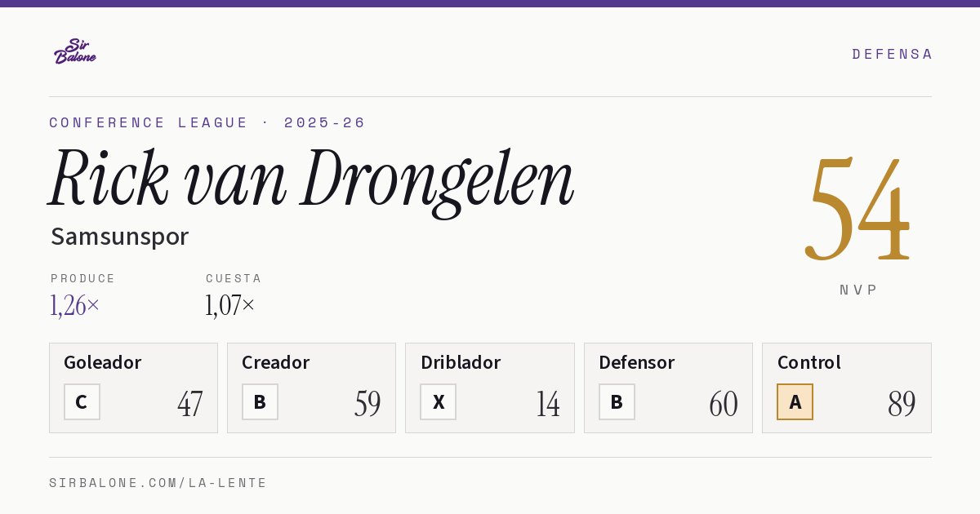
Task: Click the Goleador card title
Action: pos(103,362)
